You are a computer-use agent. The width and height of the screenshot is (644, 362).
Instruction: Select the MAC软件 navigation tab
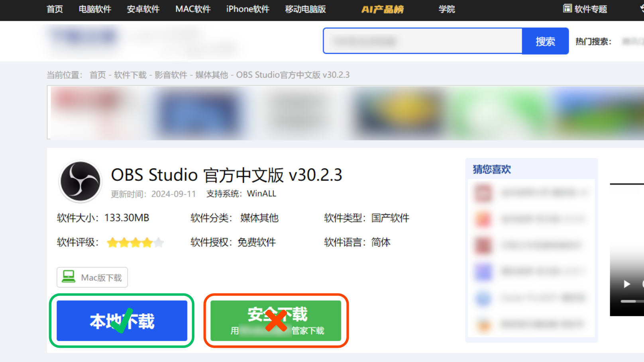(193, 9)
